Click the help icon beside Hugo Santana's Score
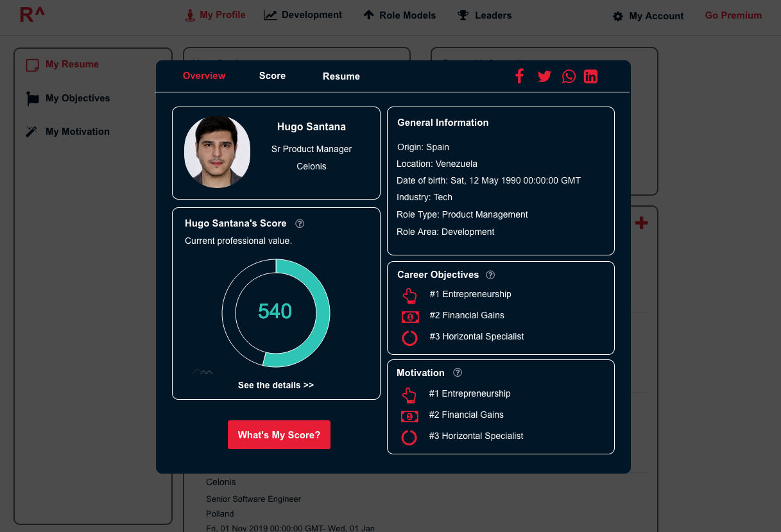The width and height of the screenshot is (781, 532). 300,223
